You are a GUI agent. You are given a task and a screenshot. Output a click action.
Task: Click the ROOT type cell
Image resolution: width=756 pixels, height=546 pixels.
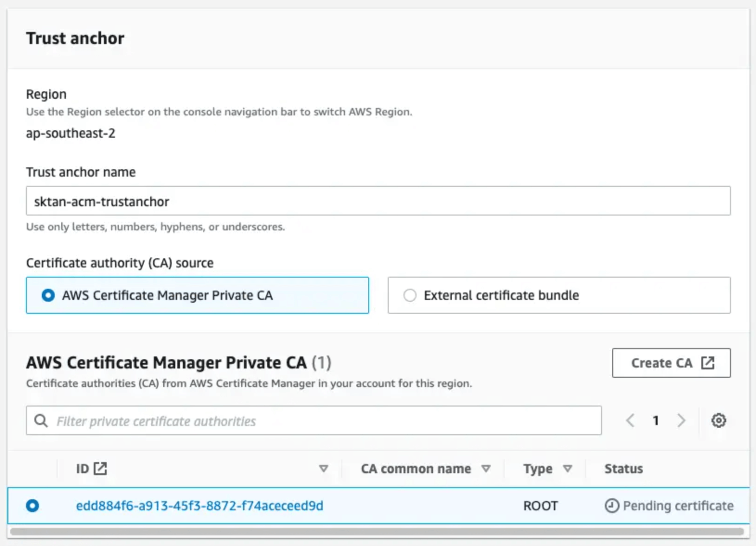coord(540,506)
